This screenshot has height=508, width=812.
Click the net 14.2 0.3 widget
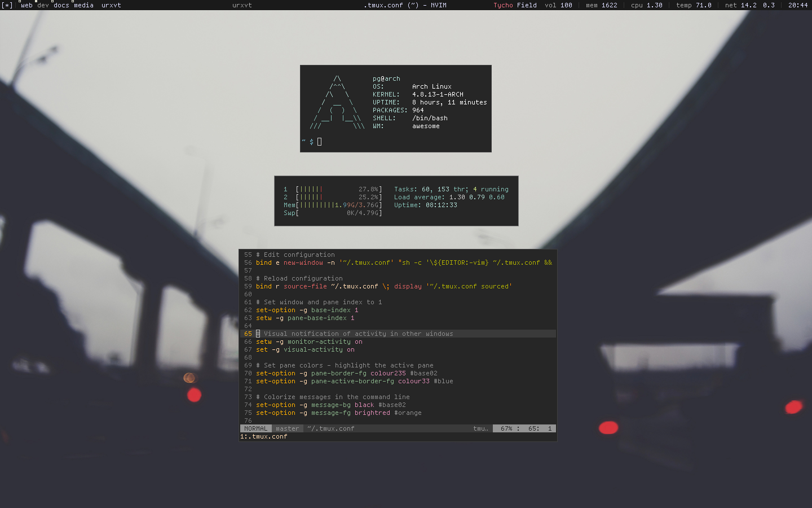tap(750, 5)
